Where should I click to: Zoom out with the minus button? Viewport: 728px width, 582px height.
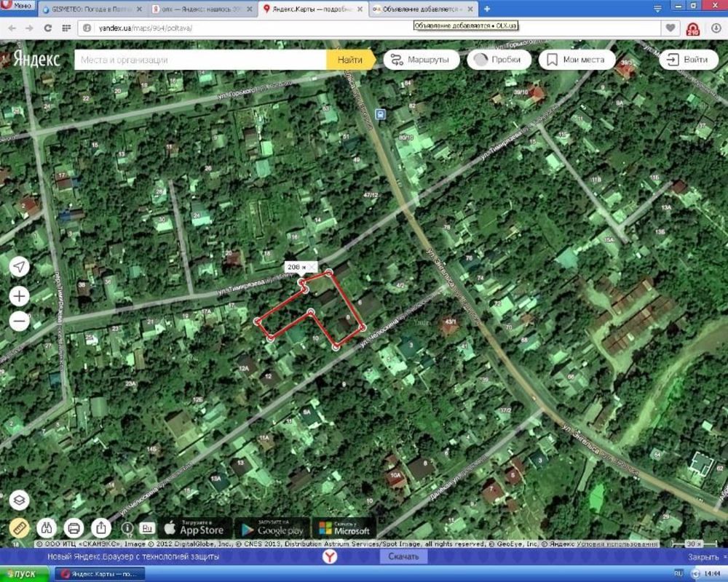[20, 320]
